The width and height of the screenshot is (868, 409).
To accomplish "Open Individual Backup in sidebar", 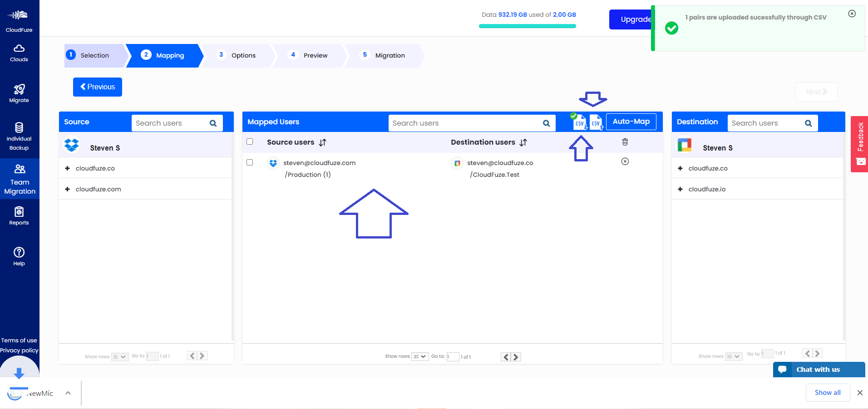I will 19,136.
